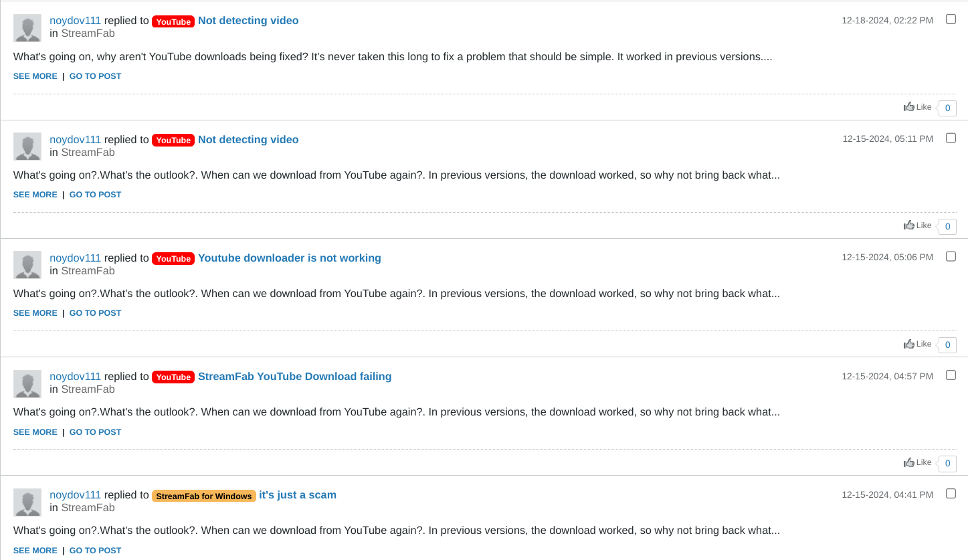The width and height of the screenshot is (968, 560).
Task: Click the StreamFab for Windows prefix tag
Action: coord(204,496)
